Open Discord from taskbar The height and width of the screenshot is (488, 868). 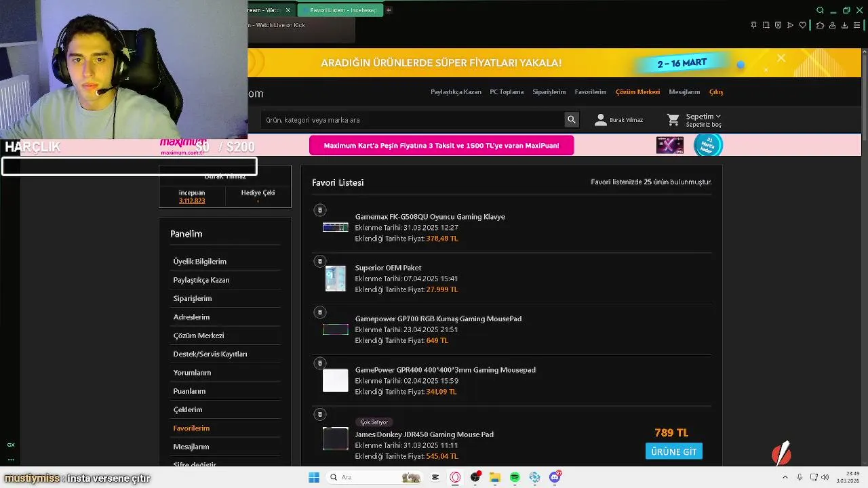(555, 477)
